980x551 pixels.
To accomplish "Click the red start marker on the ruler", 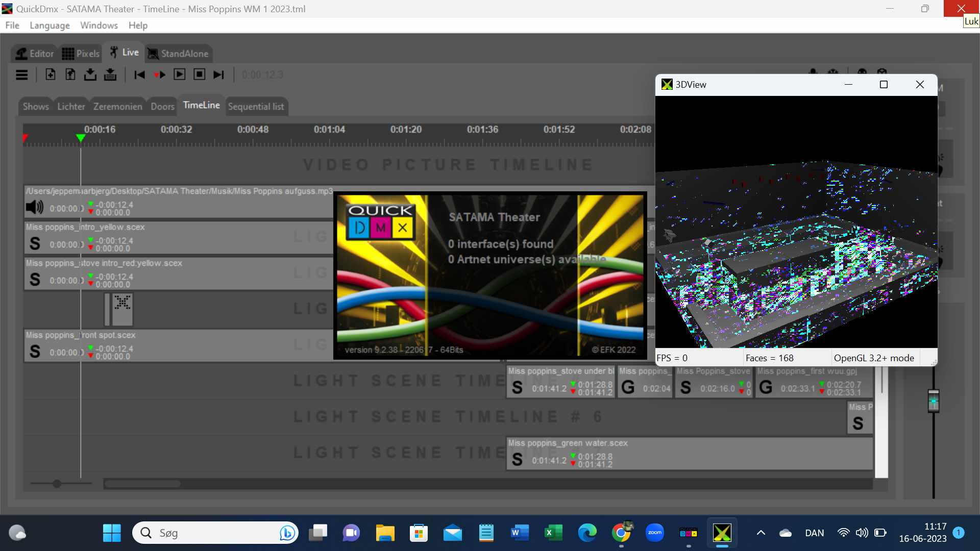I will pyautogui.click(x=25, y=138).
